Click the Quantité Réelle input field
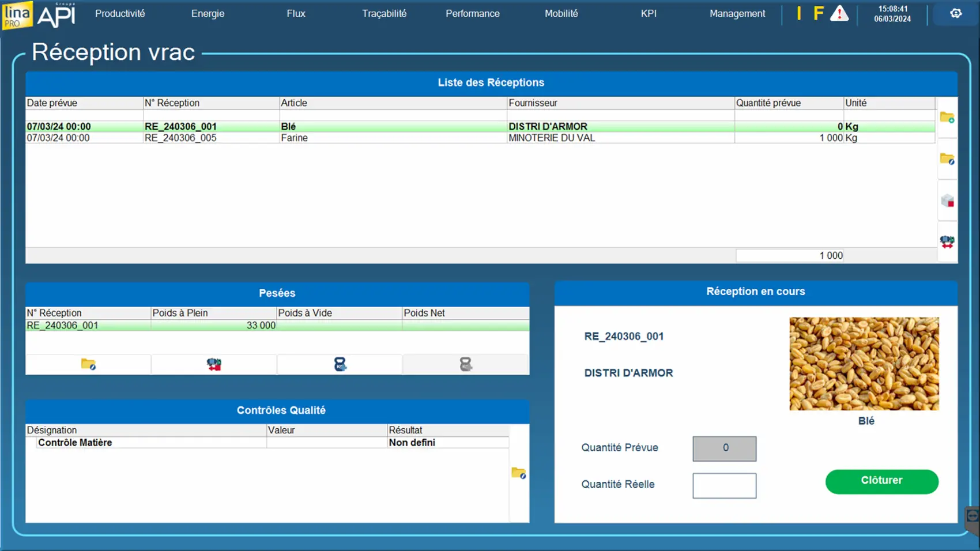This screenshot has height=551, width=980. 724,485
